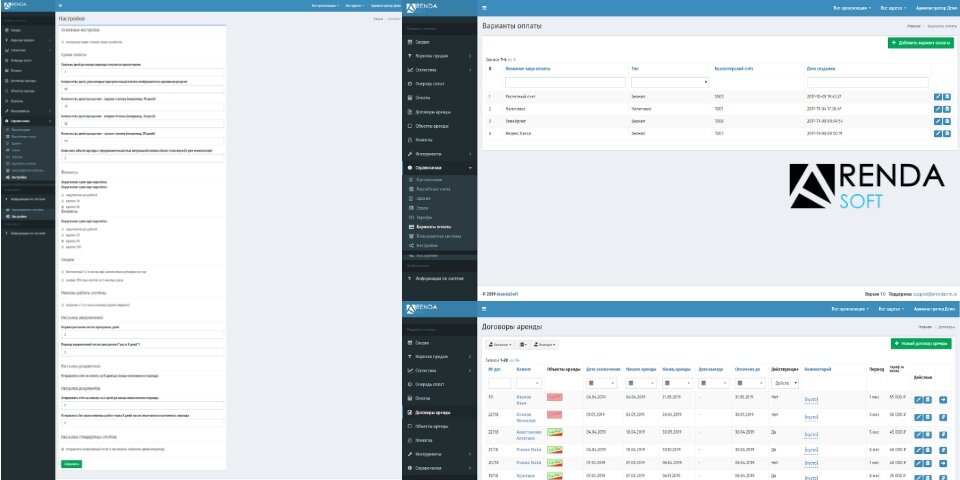Viewport: 960px width, 480px height.
Task: Open calendar filter under Начало аренды column
Action: tap(640, 383)
